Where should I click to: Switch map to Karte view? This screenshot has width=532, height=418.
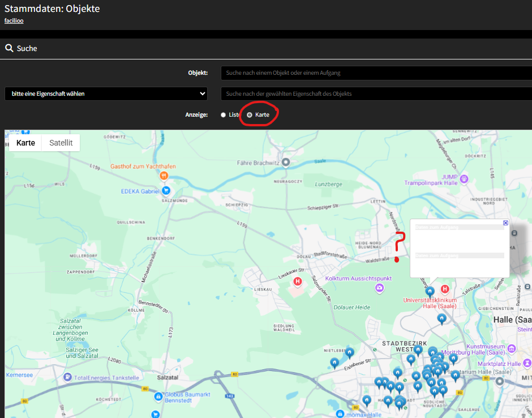(25, 143)
